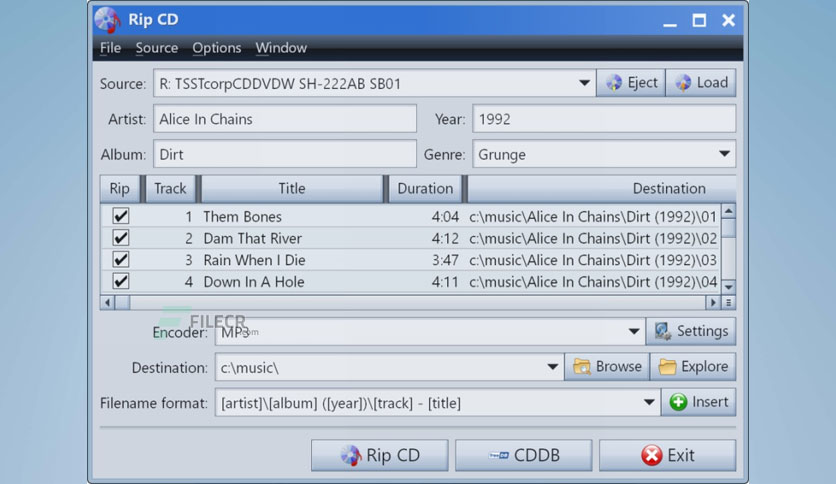Select the Down In A Hole title
This screenshot has width=836, height=484.
[254, 282]
